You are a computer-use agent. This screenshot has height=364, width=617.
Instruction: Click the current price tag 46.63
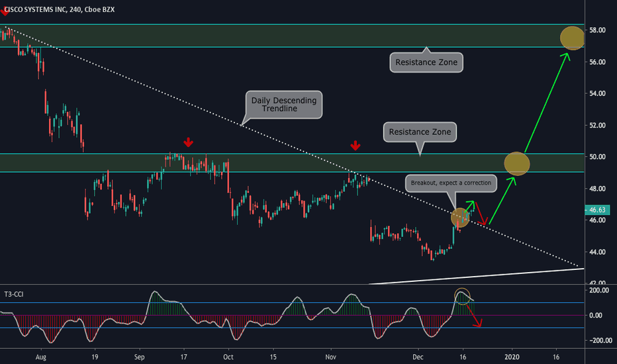tap(597, 210)
